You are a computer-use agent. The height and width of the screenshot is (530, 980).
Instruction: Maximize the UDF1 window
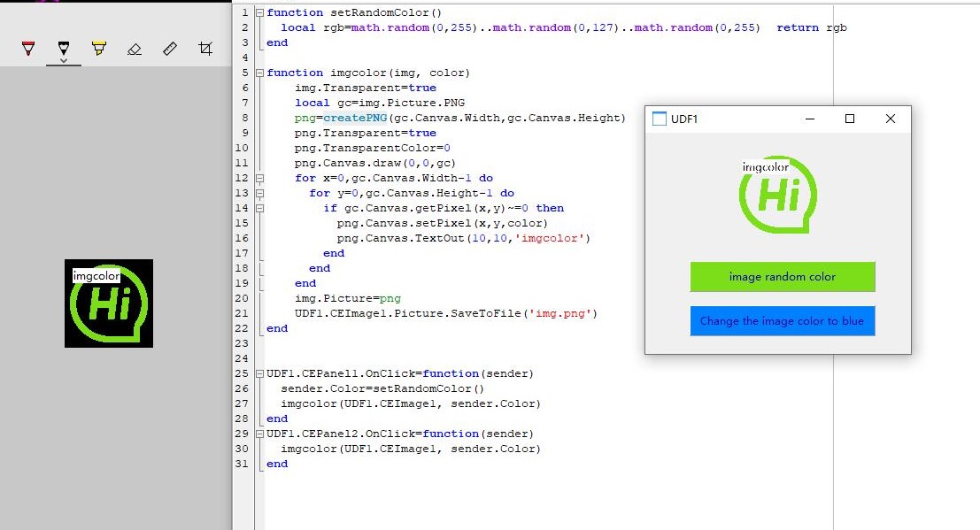pyautogui.click(x=850, y=119)
